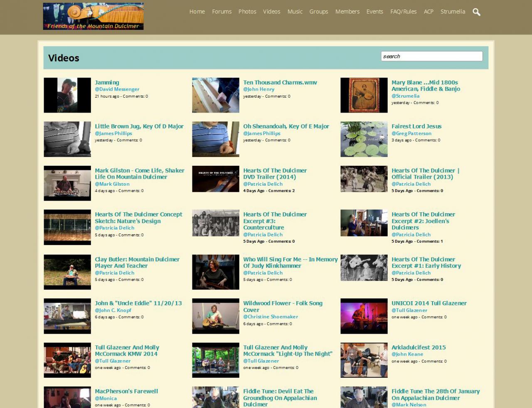Open the Forums menu item

pyautogui.click(x=222, y=12)
